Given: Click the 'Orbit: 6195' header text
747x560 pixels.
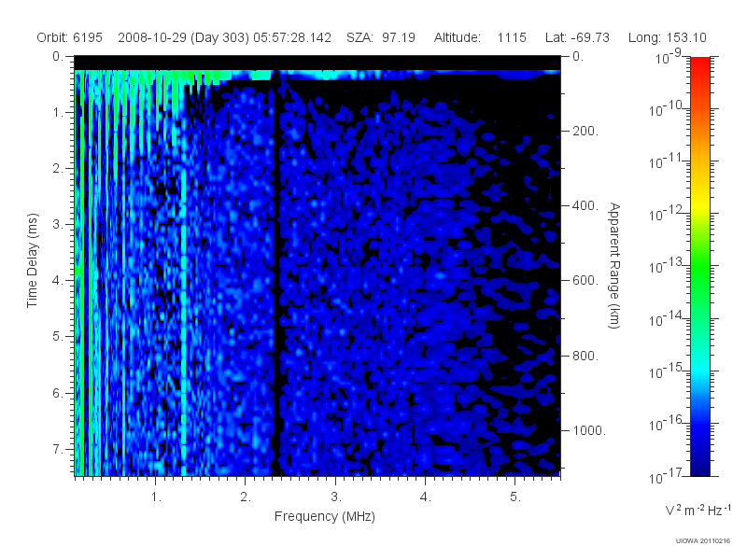Looking at the screenshot, I should click(69, 37).
